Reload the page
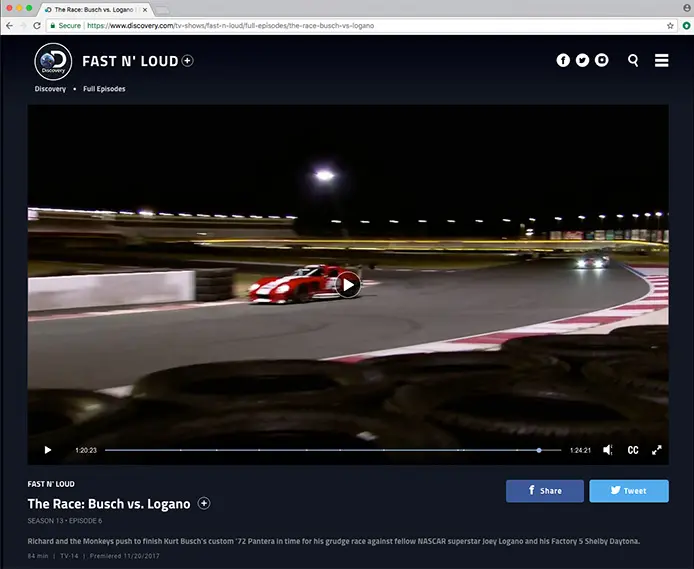This screenshot has height=569, width=694. (37, 26)
